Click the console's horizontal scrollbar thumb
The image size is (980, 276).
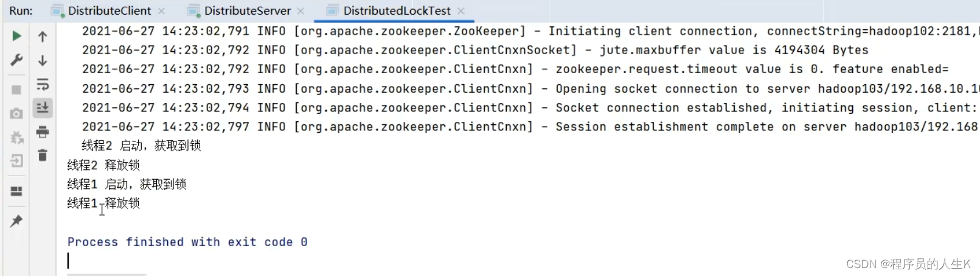coord(106,274)
